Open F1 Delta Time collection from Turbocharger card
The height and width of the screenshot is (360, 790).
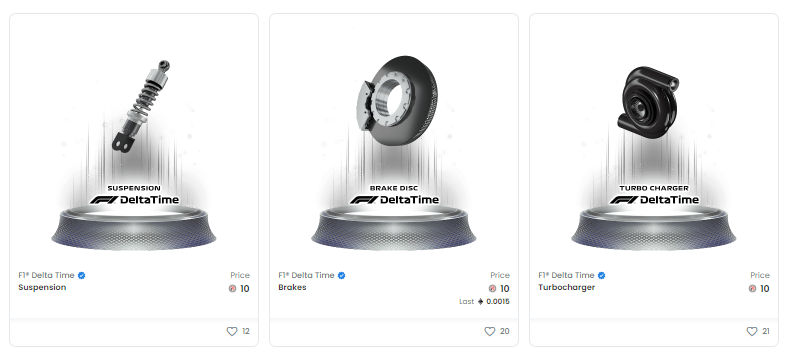coord(566,275)
